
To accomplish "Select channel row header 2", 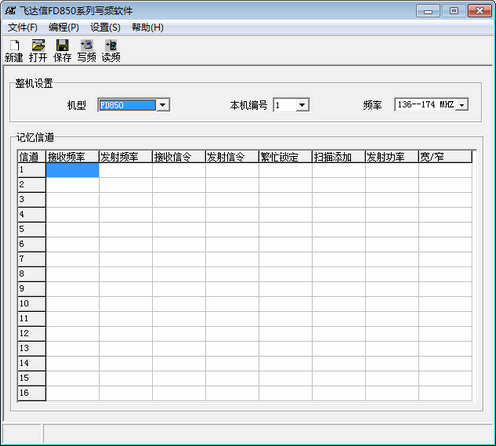I will [x=32, y=185].
